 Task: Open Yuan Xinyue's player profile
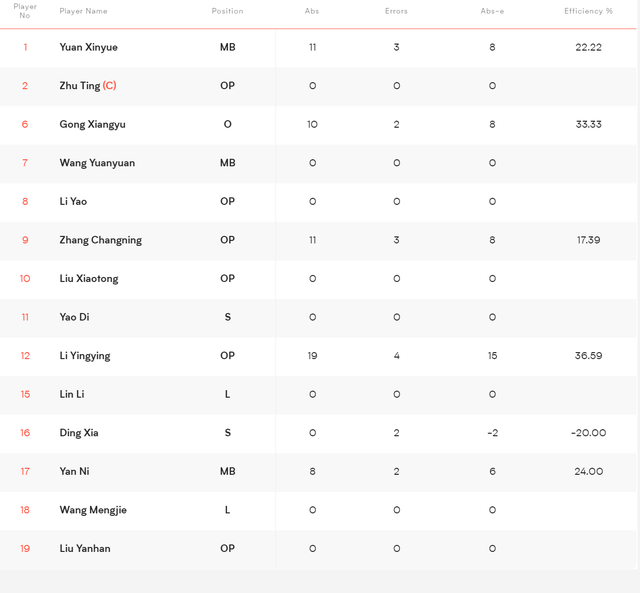pyautogui.click(x=88, y=47)
